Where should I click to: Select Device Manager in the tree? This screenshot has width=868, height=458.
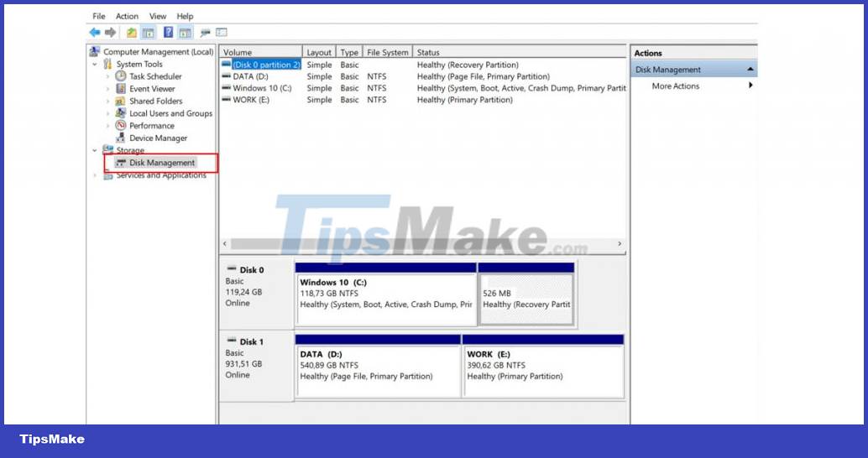point(159,138)
